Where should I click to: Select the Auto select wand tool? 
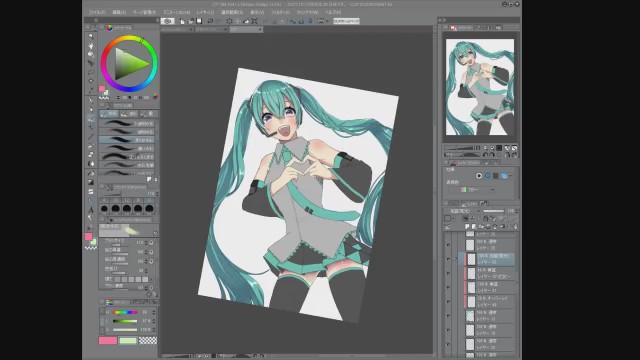point(91,81)
